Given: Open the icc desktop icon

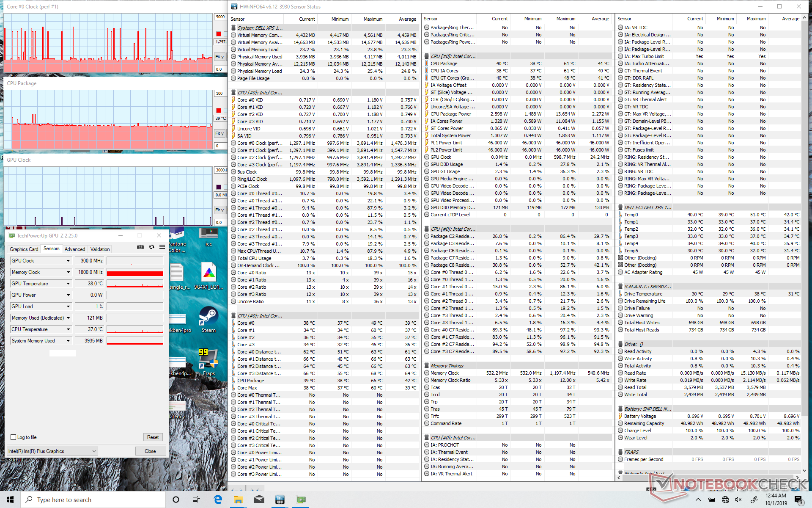Looking at the screenshot, I should tap(208, 237).
